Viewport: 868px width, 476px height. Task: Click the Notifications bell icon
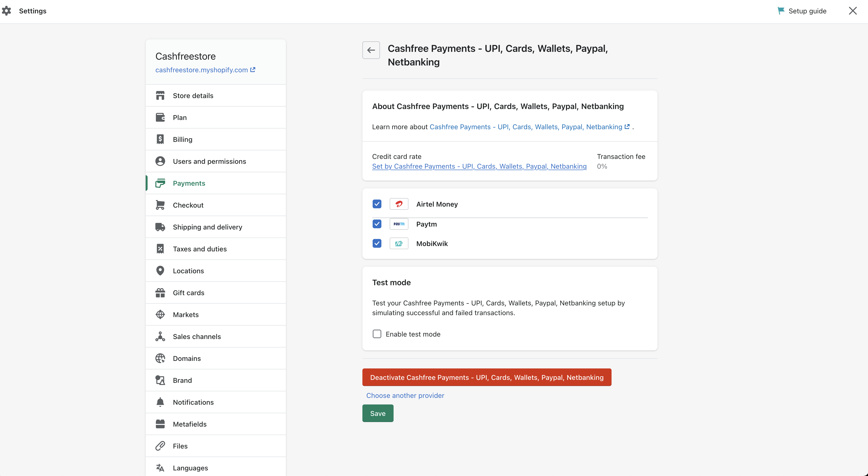coord(160,402)
